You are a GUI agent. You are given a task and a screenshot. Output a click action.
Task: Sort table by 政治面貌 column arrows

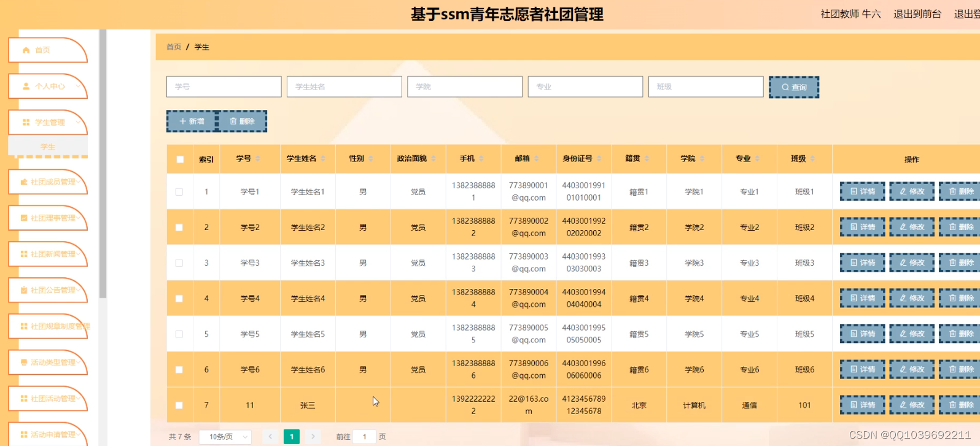click(434, 159)
